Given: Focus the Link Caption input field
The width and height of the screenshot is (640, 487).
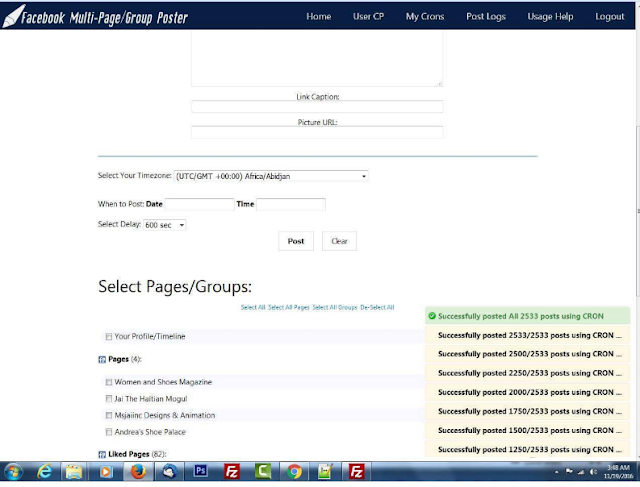Looking at the screenshot, I should [317, 107].
